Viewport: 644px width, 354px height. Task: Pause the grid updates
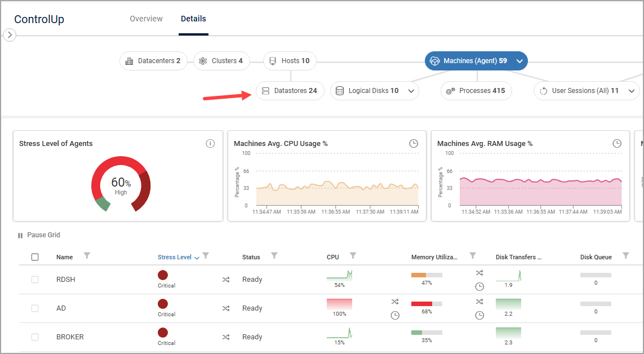(39, 235)
